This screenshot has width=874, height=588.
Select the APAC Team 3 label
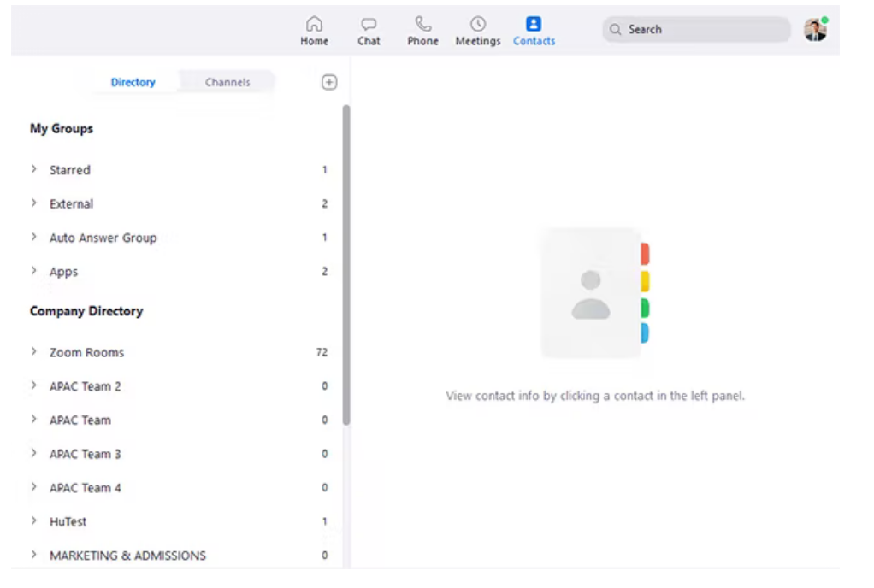click(x=86, y=454)
